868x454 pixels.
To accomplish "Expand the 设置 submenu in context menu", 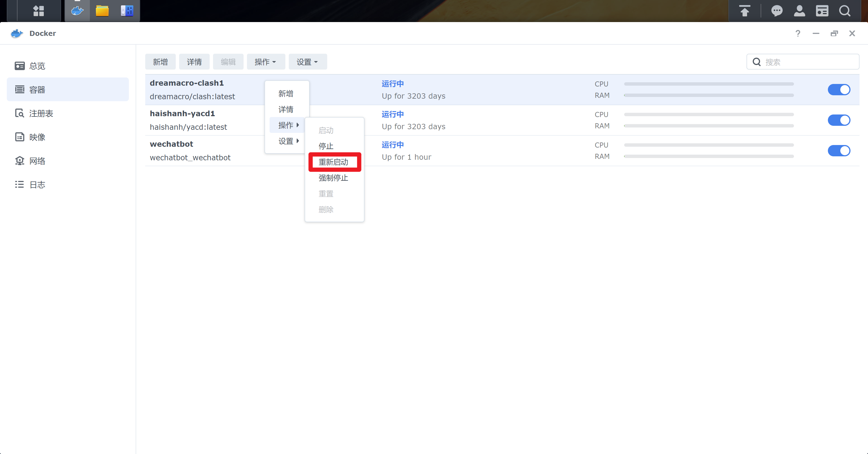I will click(x=287, y=141).
